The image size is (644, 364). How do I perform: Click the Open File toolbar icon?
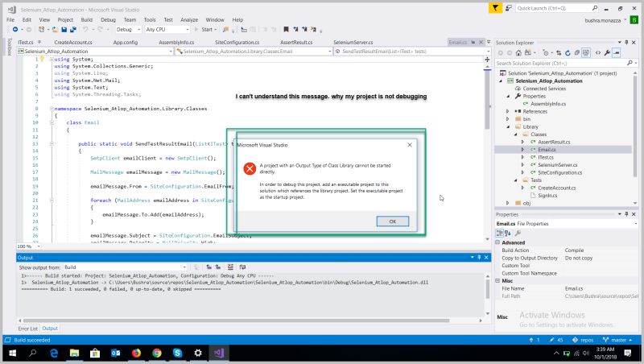[55, 30]
